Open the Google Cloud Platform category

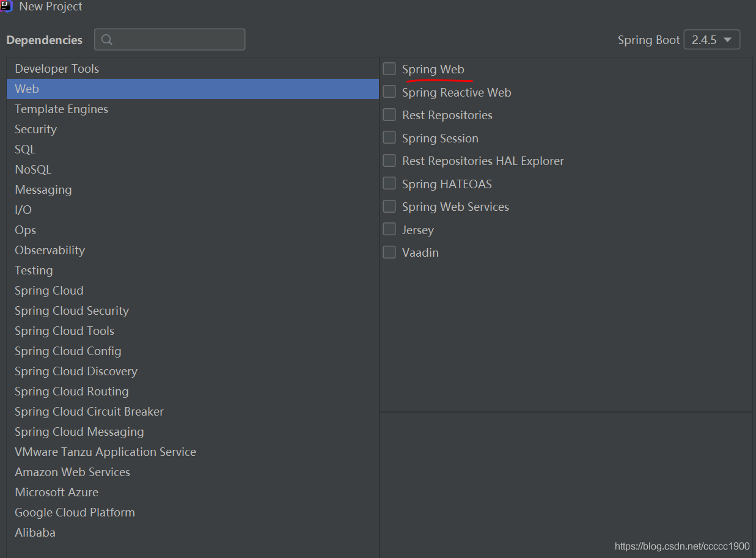pos(193,512)
